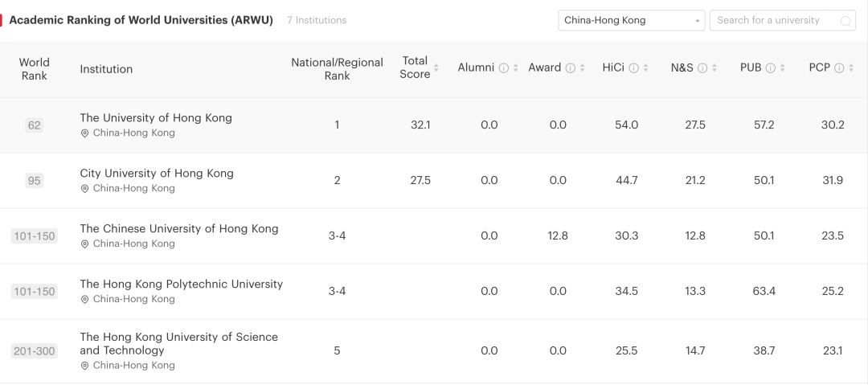868x385 pixels.
Task: Sort by HiCi column arrows
Action: tap(646, 68)
